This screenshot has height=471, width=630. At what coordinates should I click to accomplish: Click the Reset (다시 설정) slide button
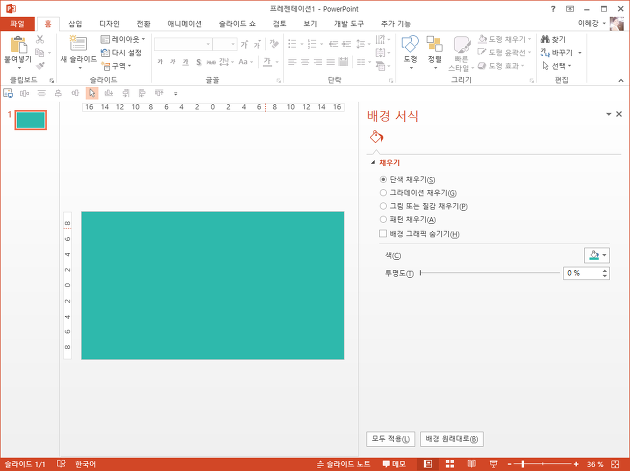[121, 53]
